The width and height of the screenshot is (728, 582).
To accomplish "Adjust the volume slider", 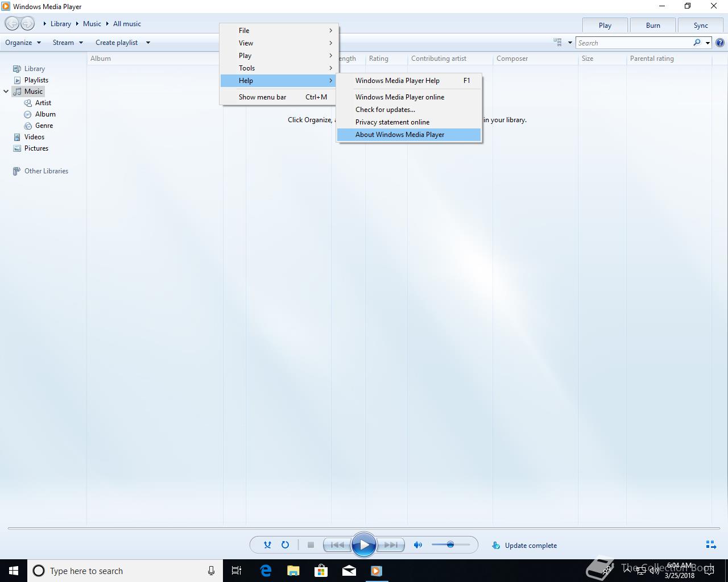I will pos(450,544).
